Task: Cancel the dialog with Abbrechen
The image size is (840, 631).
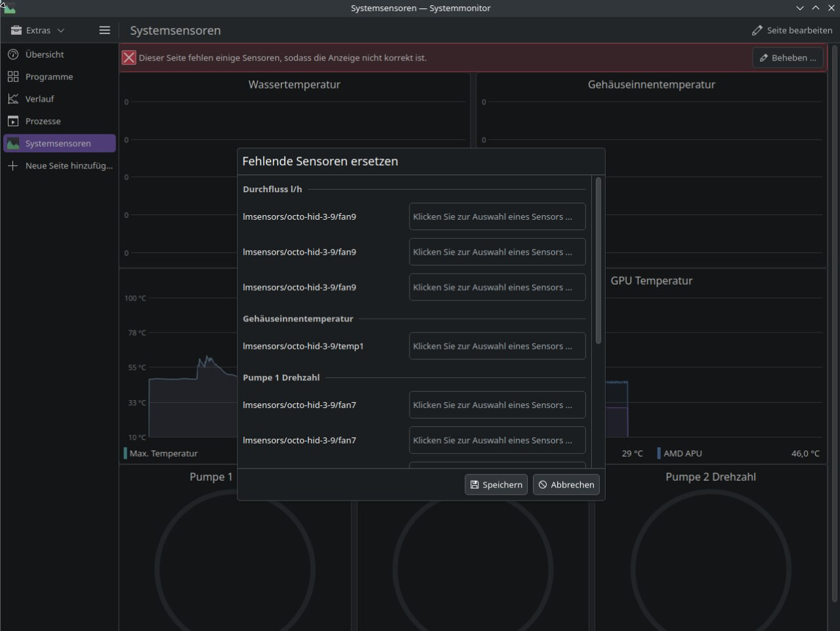Action: click(566, 485)
